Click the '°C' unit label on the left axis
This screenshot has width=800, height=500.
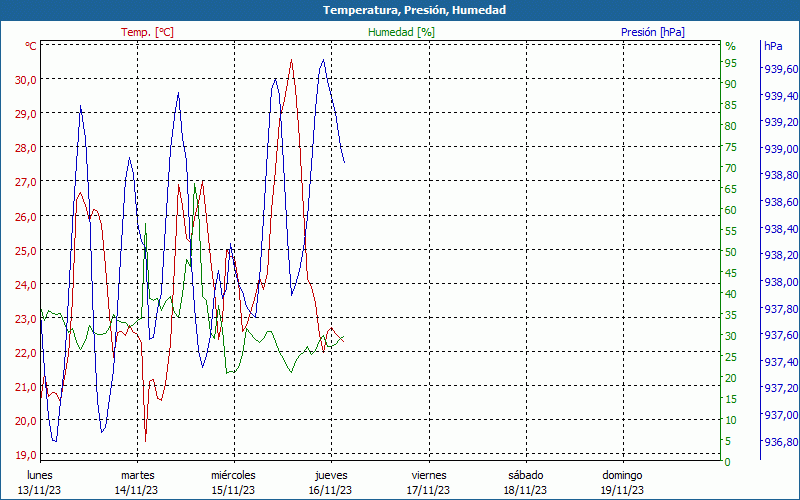(x=31, y=46)
